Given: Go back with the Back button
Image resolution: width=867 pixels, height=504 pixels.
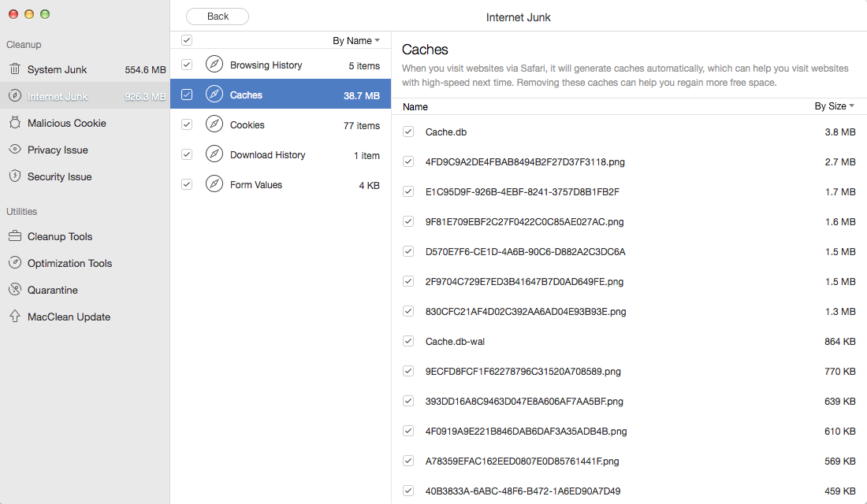Looking at the screenshot, I should coord(218,17).
